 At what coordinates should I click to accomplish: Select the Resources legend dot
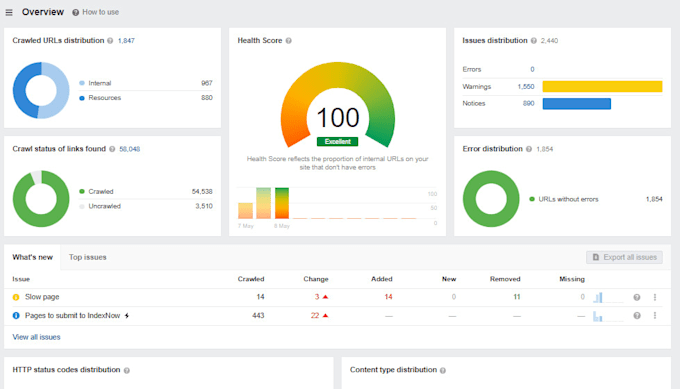pyautogui.click(x=82, y=98)
